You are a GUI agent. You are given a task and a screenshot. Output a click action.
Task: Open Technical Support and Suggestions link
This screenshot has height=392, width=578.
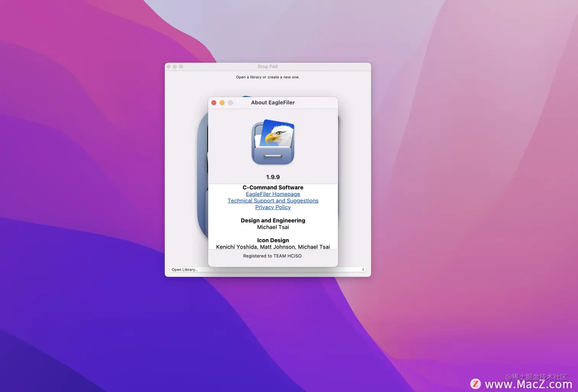273,201
